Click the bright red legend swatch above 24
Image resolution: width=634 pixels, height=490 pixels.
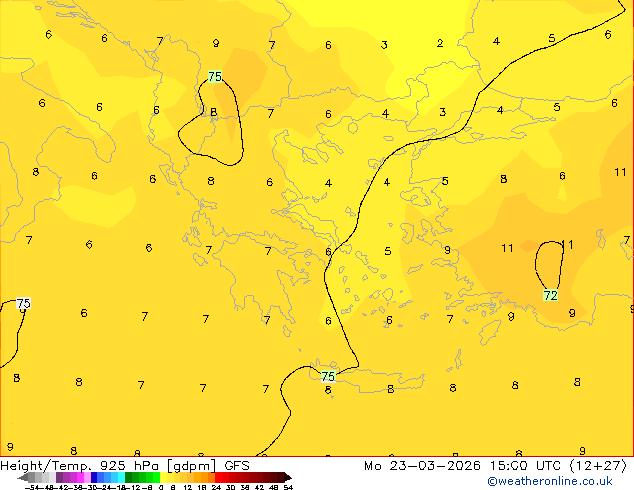(x=218, y=477)
